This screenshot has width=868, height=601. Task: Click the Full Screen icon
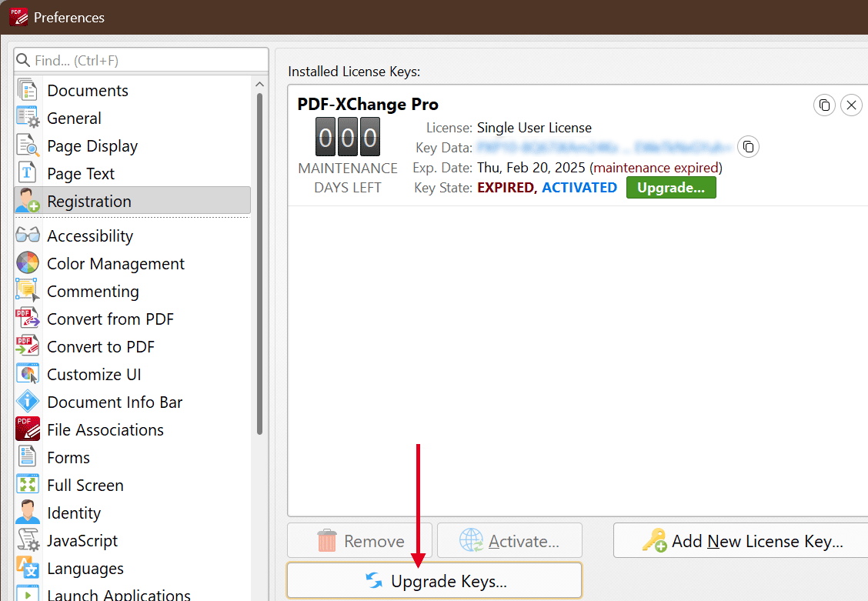(x=27, y=484)
